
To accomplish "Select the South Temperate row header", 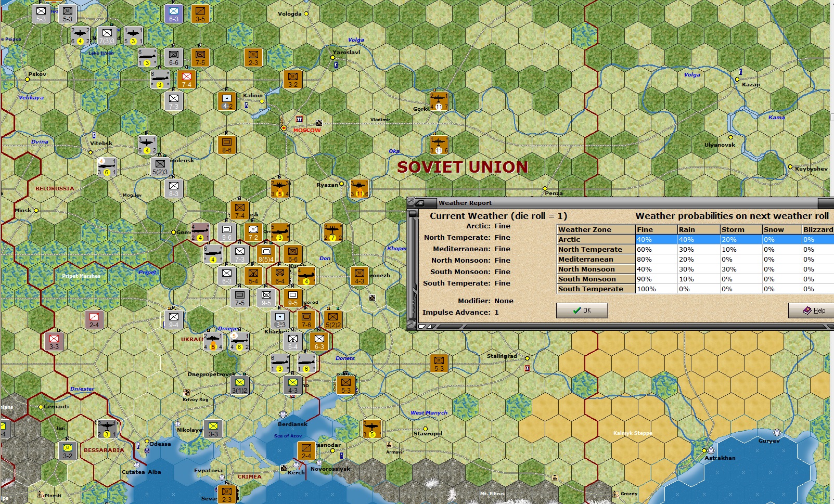I will coord(596,289).
